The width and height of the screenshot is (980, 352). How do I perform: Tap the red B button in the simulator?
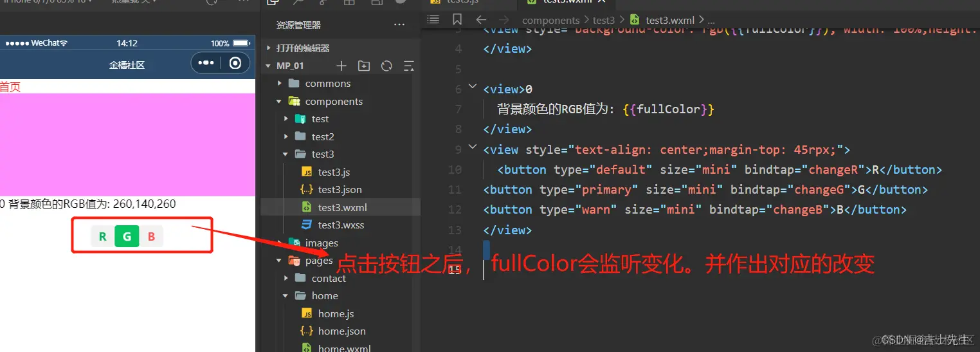click(x=151, y=237)
